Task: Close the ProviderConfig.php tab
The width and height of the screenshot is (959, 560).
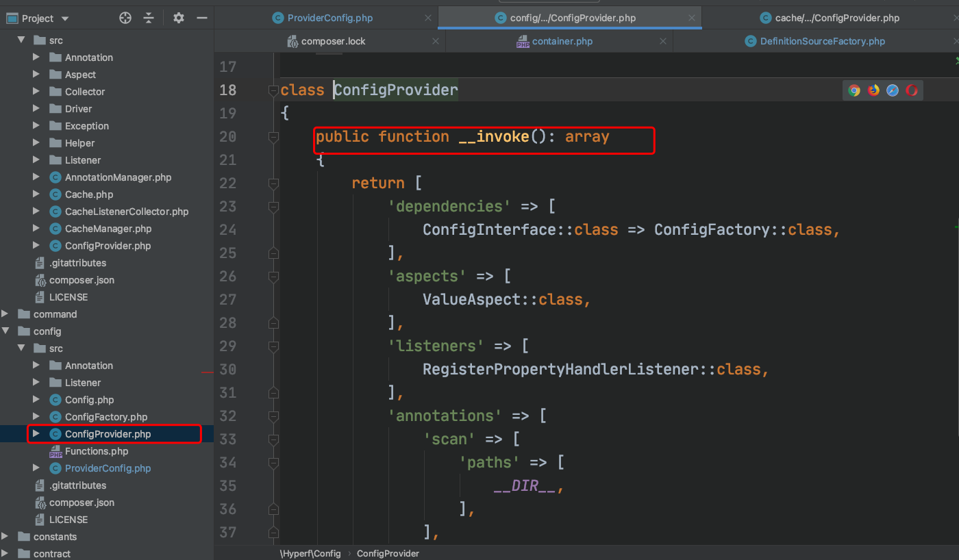Action: 428,18
